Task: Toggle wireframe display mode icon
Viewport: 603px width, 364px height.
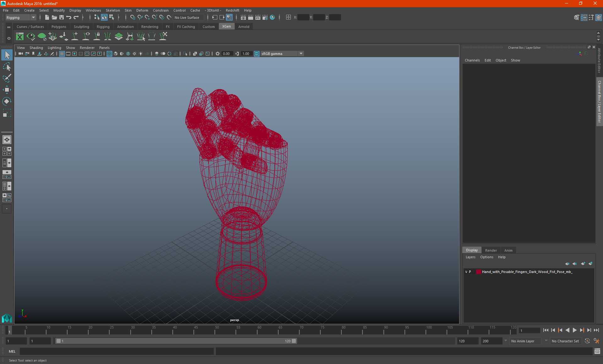Action: coord(109,53)
